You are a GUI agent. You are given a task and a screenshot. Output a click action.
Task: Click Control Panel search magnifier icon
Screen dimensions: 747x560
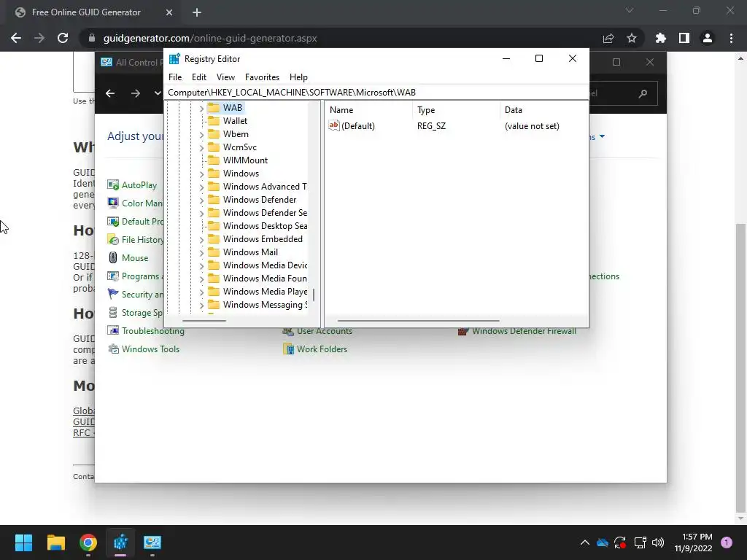tap(643, 93)
